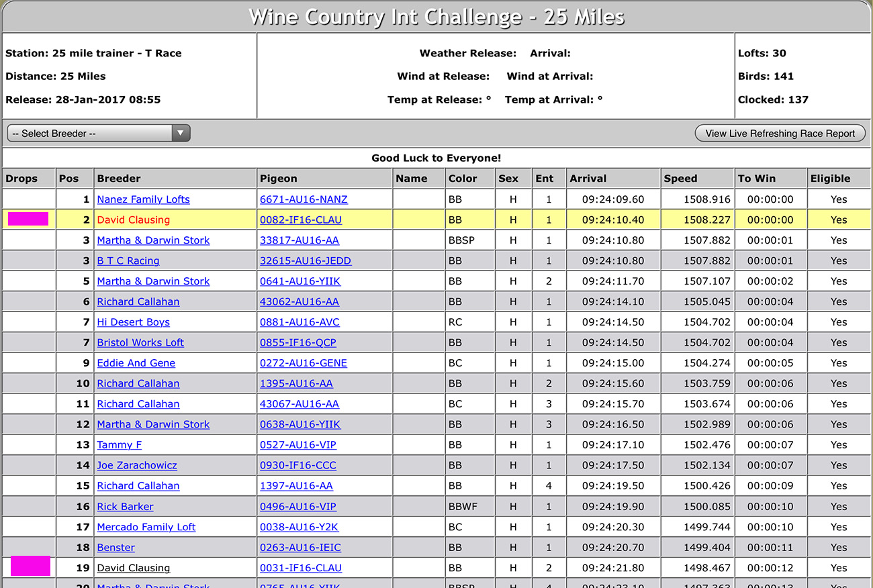Click View Live Refreshing Race Report button

(x=780, y=134)
